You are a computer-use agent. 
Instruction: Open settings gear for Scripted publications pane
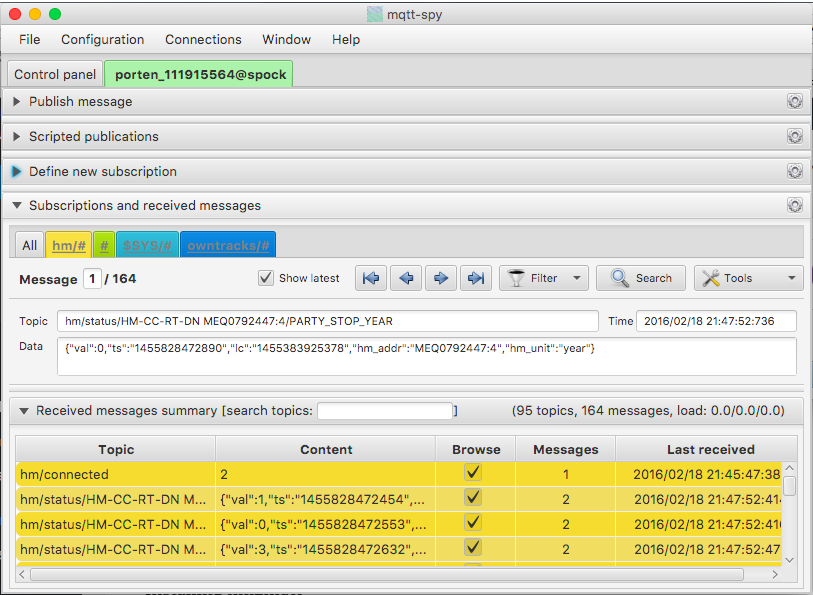pos(794,136)
